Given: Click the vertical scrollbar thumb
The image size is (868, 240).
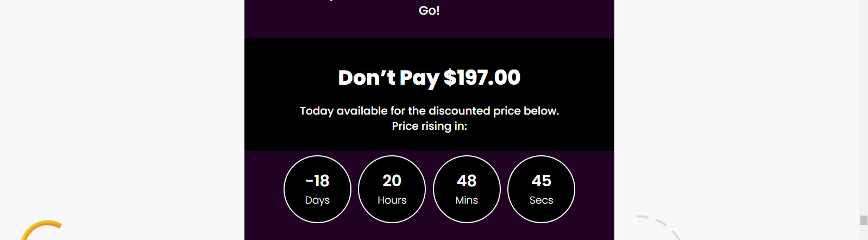Looking at the screenshot, I should (x=864, y=220).
